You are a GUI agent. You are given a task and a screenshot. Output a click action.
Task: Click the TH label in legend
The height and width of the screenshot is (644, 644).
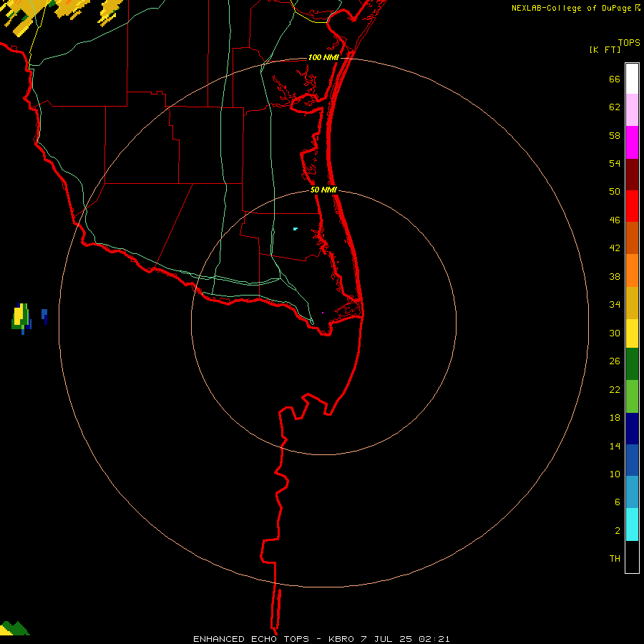point(615,559)
